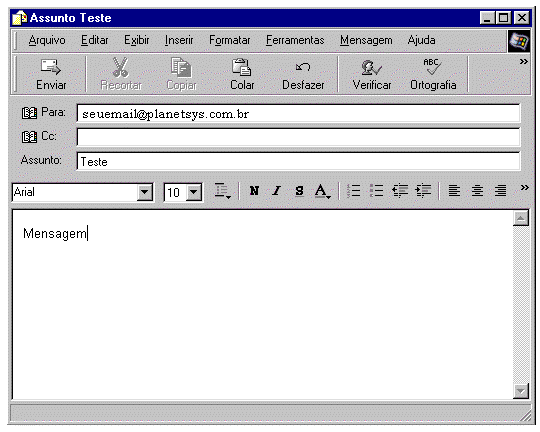Click the Recortar scissors icon
Image resolution: width=540 pixels, height=432 pixels.
[x=121, y=67]
